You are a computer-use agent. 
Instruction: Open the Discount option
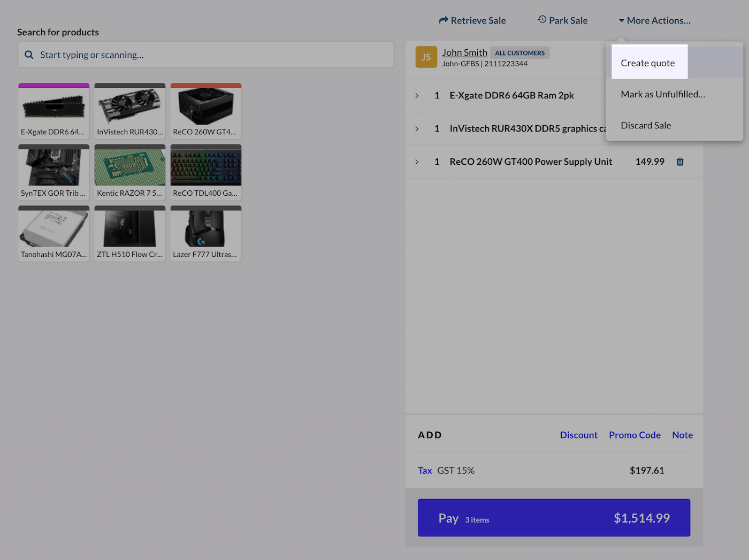pyautogui.click(x=578, y=435)
